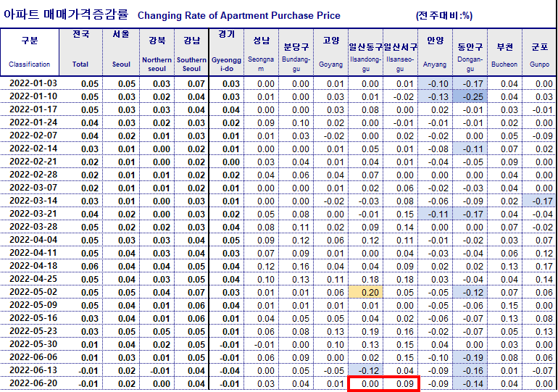Select the Seongnam column header

(x=261, y=52)
